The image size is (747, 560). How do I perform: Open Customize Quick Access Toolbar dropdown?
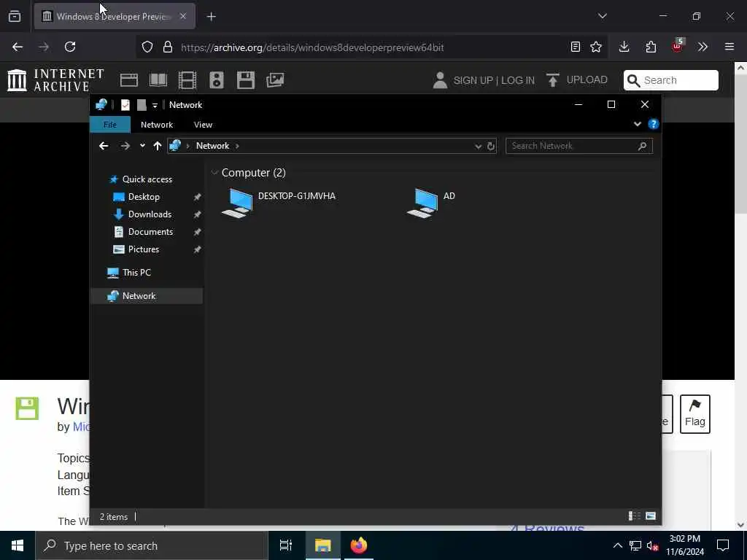point(155,105)
